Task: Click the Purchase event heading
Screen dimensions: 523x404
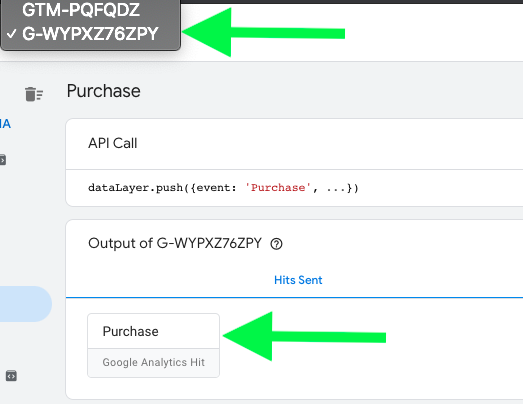Action: coord(103,91)
